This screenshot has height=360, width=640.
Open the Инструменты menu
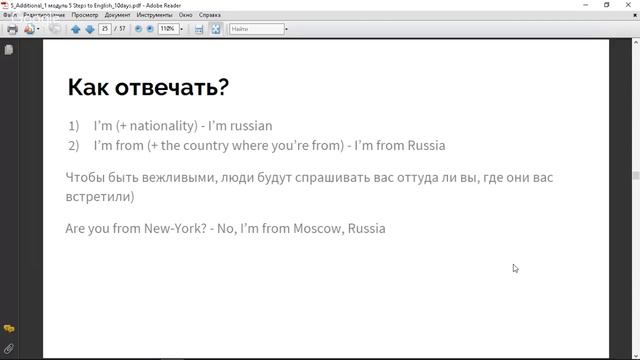(x=154, y=15)
